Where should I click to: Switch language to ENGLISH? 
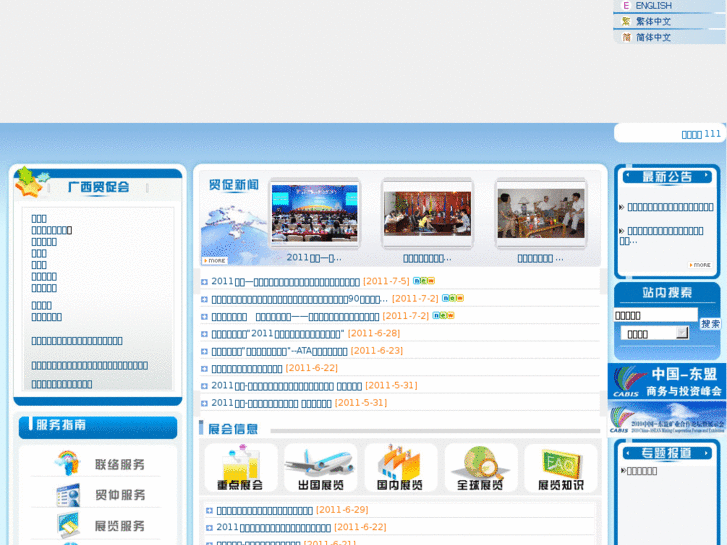(x=653, y=6)
